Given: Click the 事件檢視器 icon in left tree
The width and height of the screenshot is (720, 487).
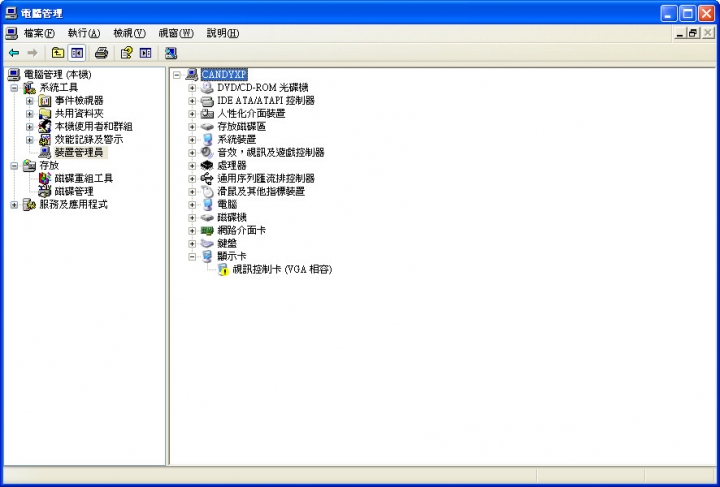Looking at the screenshot, I should [45, 101].
